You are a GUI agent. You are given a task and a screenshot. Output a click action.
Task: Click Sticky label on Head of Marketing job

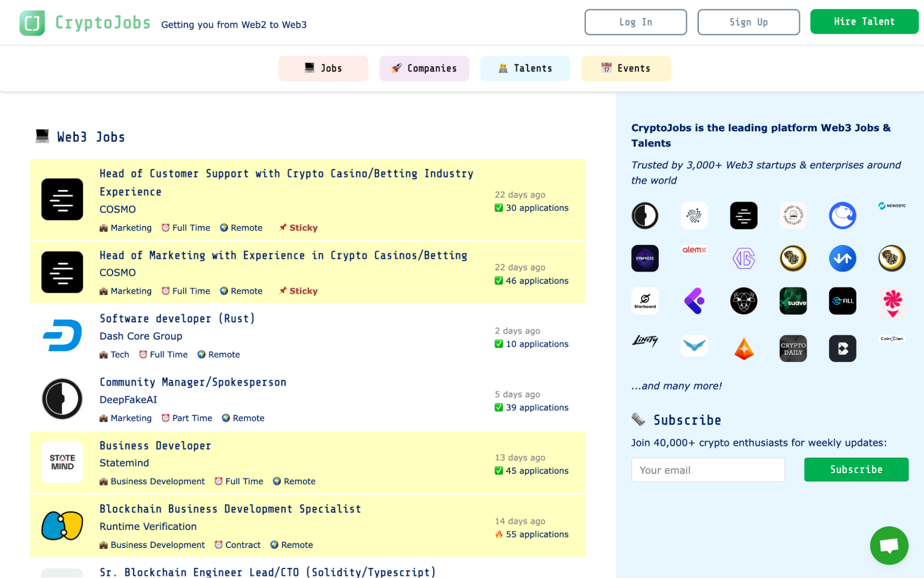[298, 291]
